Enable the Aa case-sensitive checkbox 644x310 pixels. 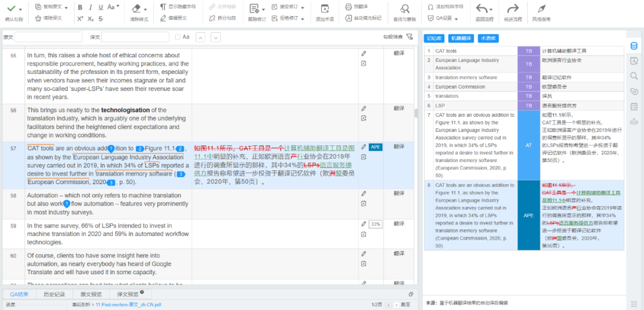[178, 37]
